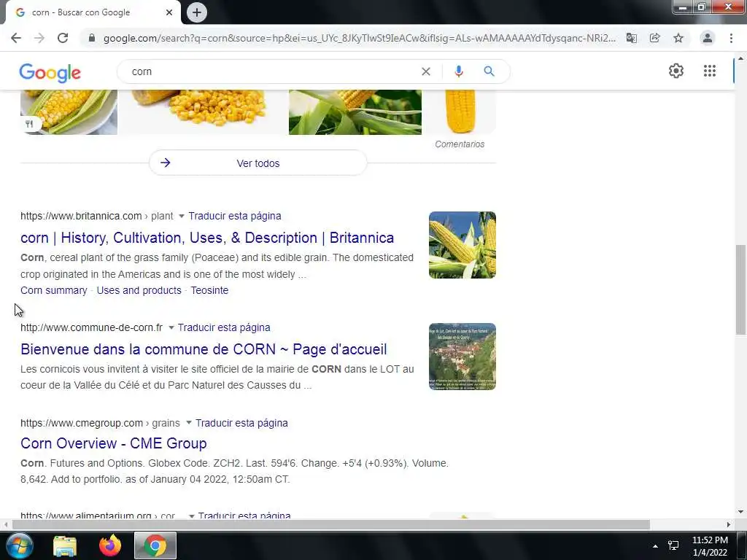This screenshot has width=747, height=560.
Task: Expand cmegroup.com result options arrow
Action: pos(189,423)
